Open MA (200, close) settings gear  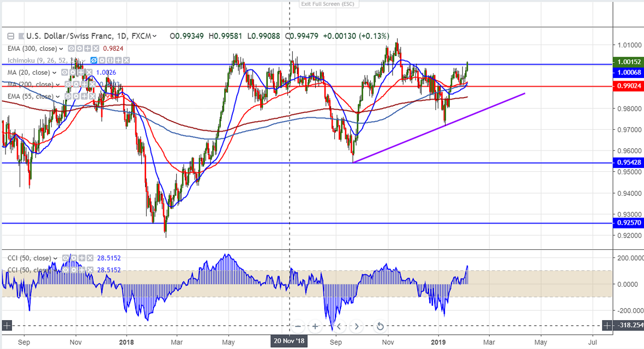(x=76, y=84)
